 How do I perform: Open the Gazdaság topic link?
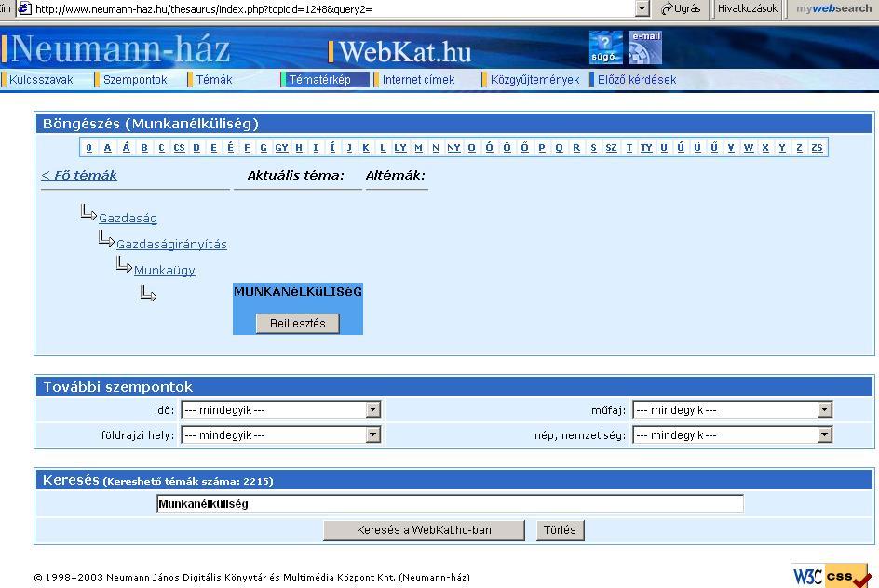[x=128, y=219]
